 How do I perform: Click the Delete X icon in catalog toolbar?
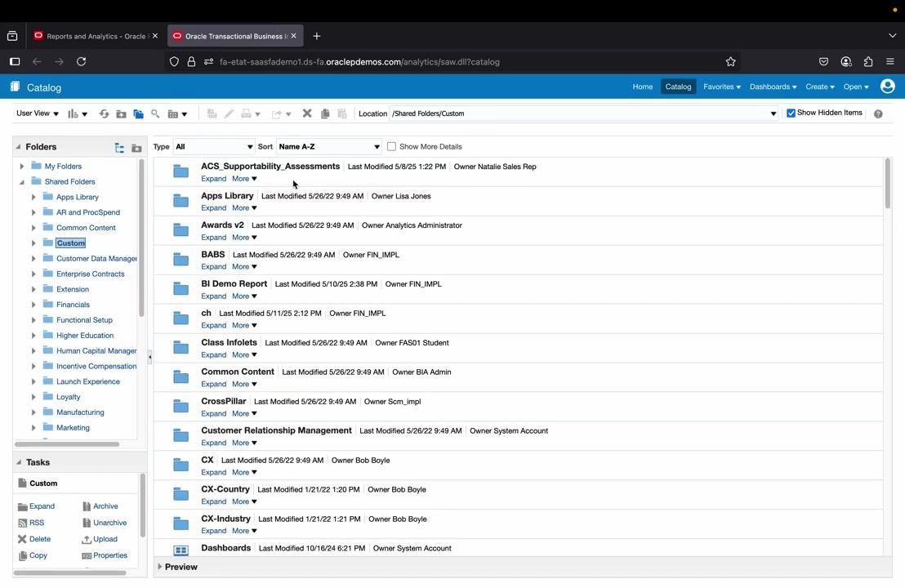307,114
